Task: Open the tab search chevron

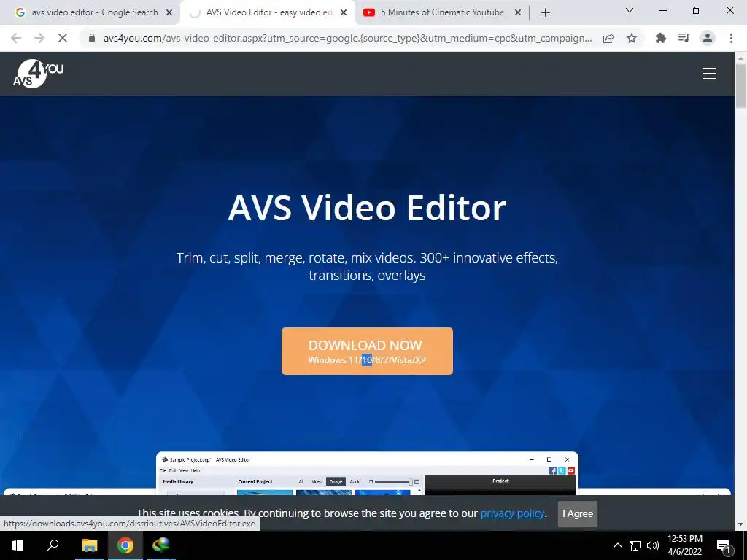Action: (630, 10)
